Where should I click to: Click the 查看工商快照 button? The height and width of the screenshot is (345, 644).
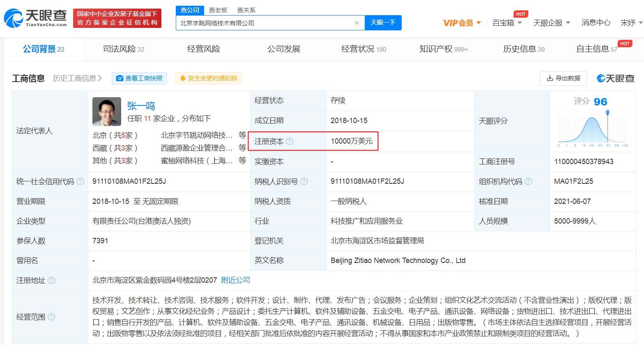coord(139,78)
